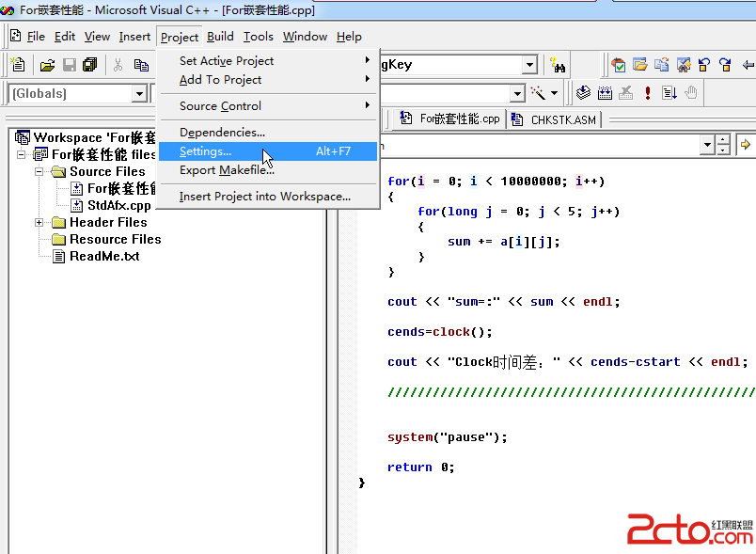Open the Edit menu

(65, 37)
